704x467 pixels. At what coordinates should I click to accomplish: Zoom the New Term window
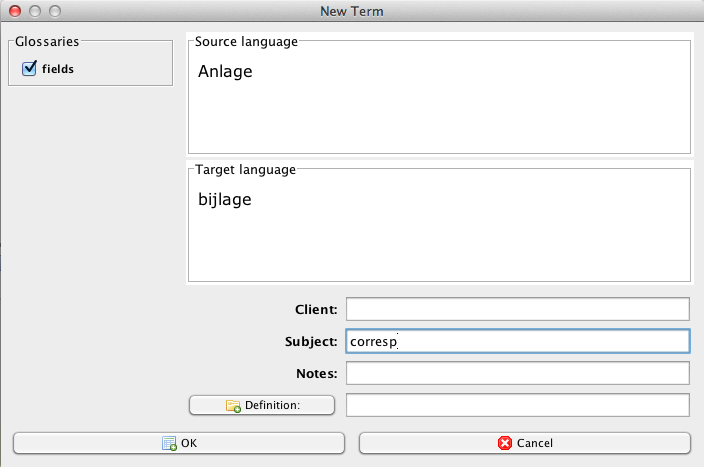[x=54, y=11]
